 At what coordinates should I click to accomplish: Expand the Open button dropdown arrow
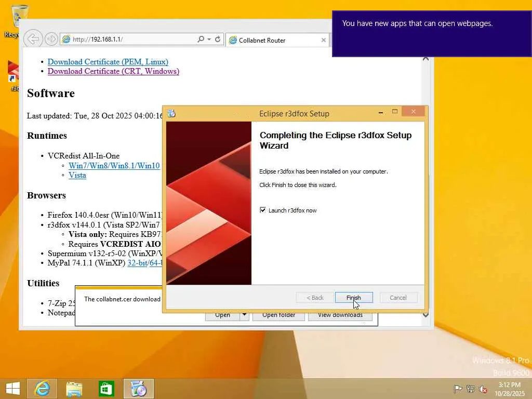(244, 315)
